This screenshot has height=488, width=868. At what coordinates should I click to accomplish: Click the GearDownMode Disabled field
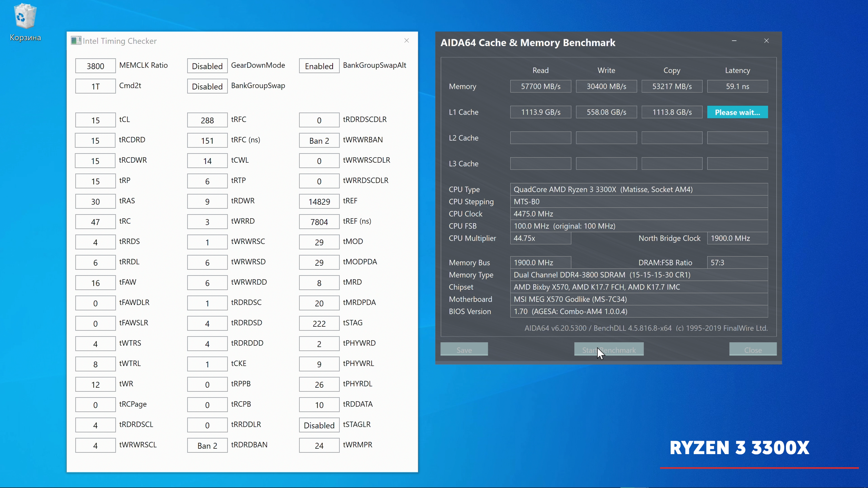(207, 66)
